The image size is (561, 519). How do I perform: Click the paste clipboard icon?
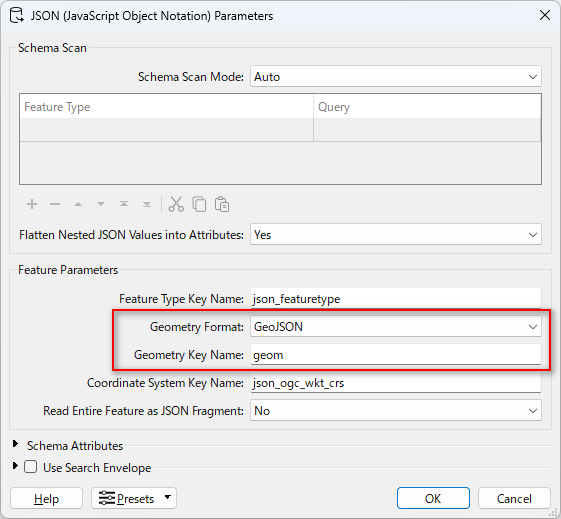click(x=222, y=204)
